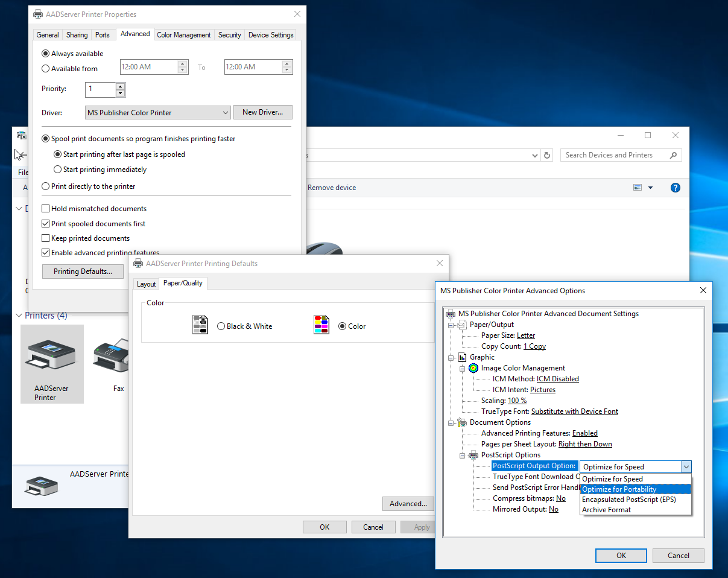The image size is (728, 578).
Task: Click the Image Color Management icon
Action: (x=473, y=368)
